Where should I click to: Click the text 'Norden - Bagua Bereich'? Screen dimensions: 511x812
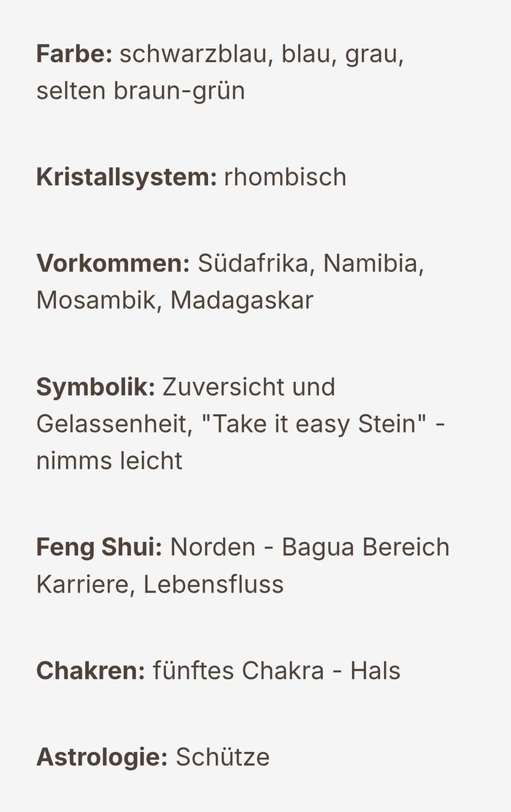[x=310, y=548]
